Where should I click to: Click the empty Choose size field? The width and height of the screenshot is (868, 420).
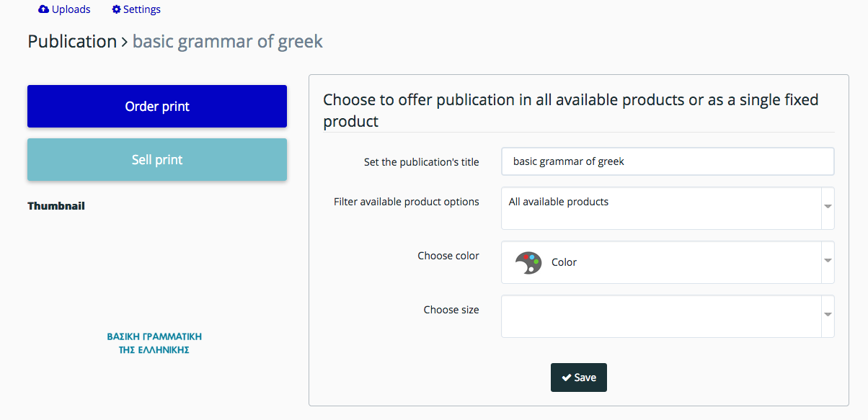(x=661, y=316)
